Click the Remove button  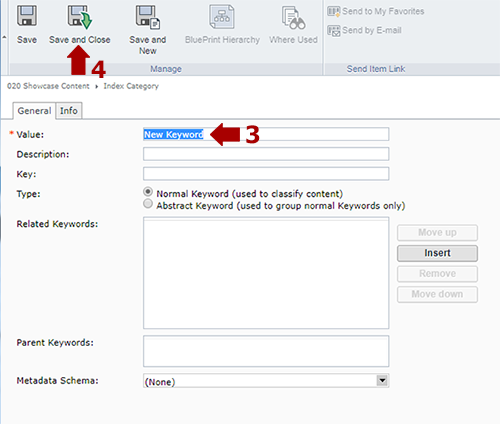[437, 274]
